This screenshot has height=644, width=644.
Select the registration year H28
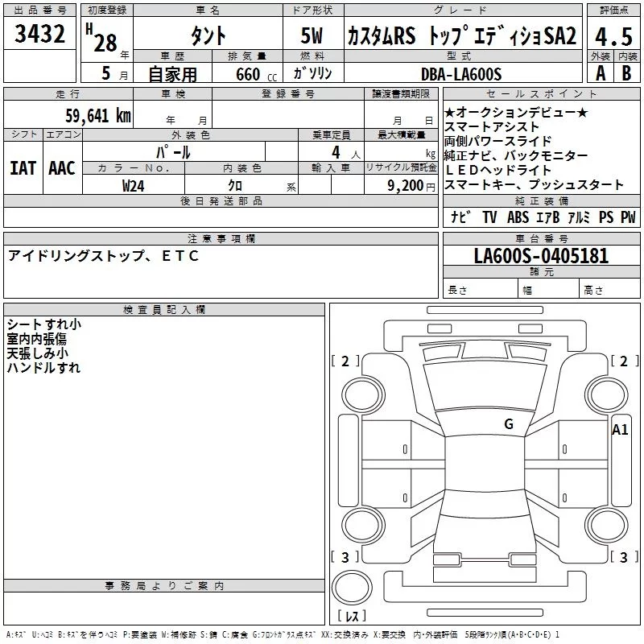pyautogui.click(x=101, y=38)
